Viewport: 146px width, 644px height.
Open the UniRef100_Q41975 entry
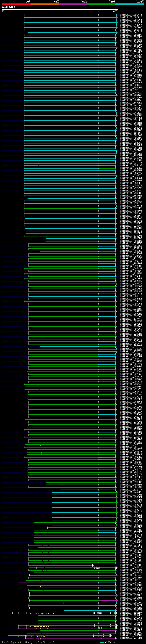(131, 404)
